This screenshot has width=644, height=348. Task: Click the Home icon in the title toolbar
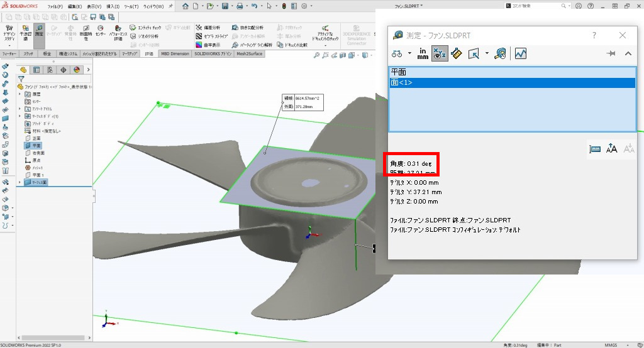186,6
